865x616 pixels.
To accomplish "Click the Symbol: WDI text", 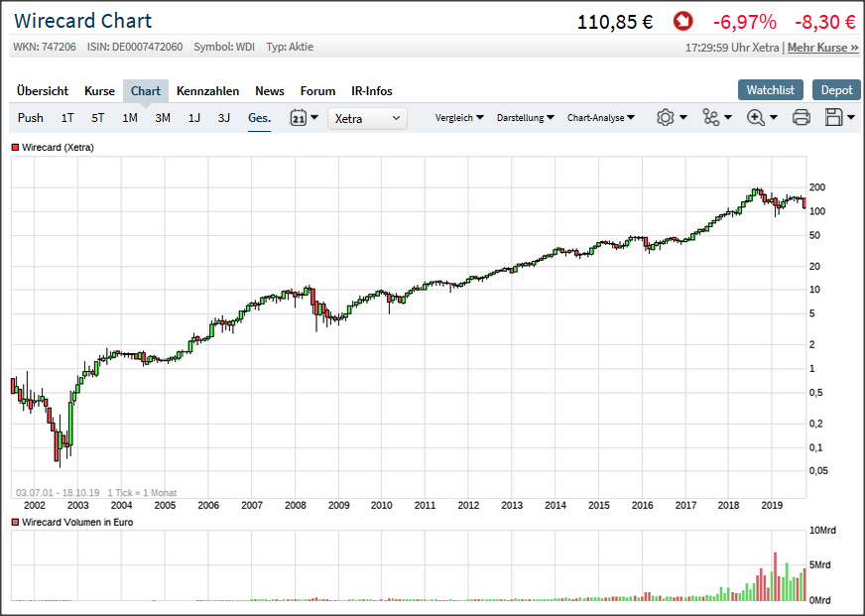I will (224, 47).
